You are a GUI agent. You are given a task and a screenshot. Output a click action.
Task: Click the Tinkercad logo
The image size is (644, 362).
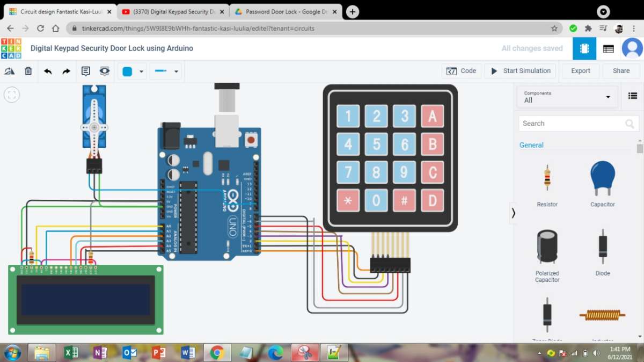tap(11, 48)
